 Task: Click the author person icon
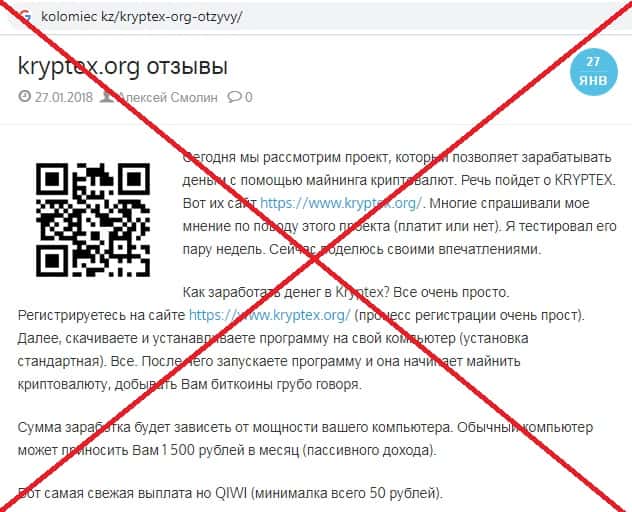tap(107, 97)
